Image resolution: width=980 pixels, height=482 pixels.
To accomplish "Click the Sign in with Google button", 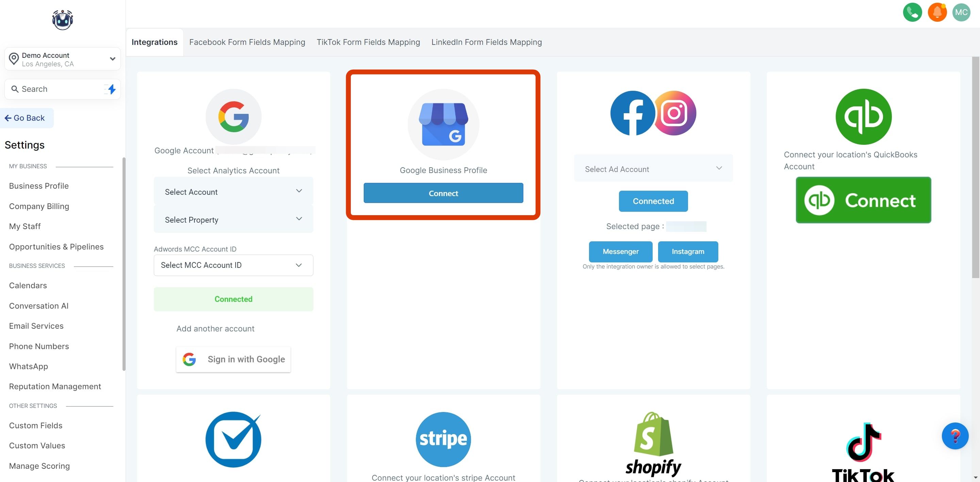I will (233, 359).
